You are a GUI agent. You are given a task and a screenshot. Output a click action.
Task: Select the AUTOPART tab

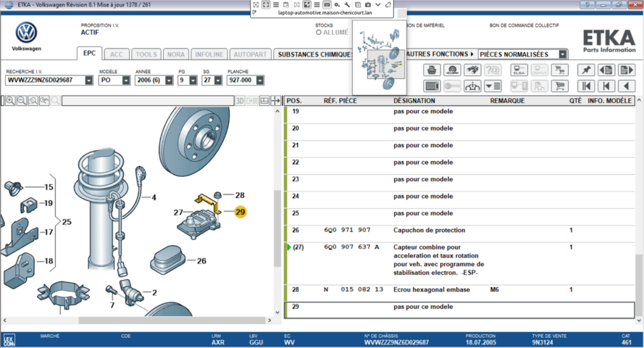click(x=250, y=54)
